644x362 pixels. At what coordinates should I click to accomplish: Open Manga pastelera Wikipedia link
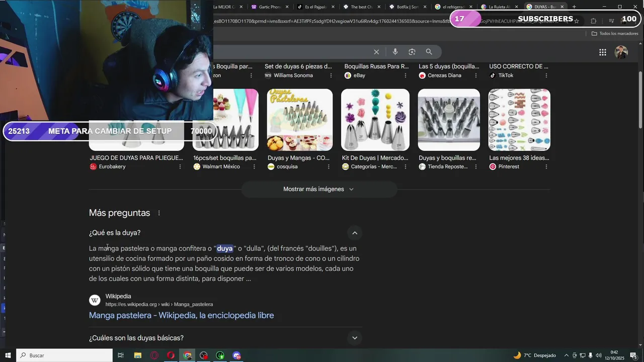coord(181,315)
